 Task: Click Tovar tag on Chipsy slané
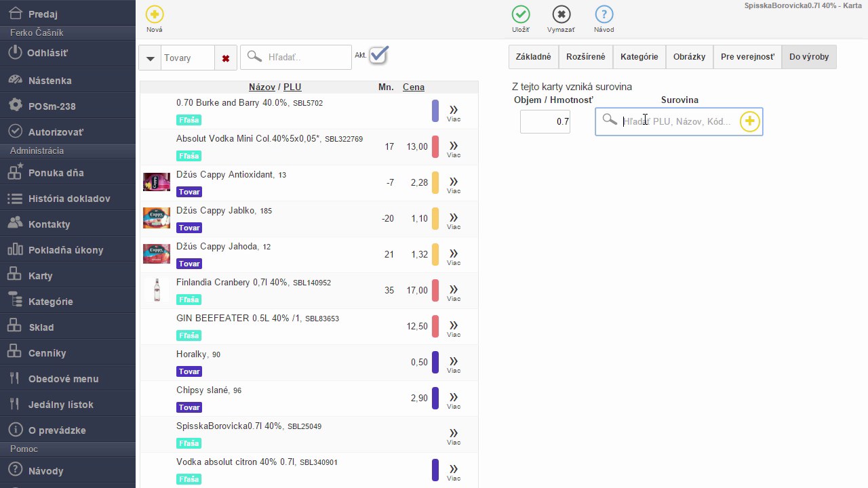point(189,407)
